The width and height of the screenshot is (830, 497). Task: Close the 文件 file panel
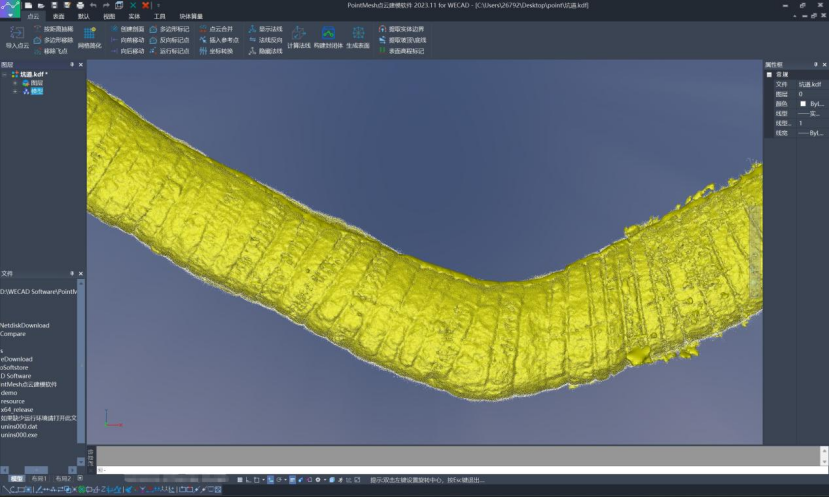(x=81, y=274)
